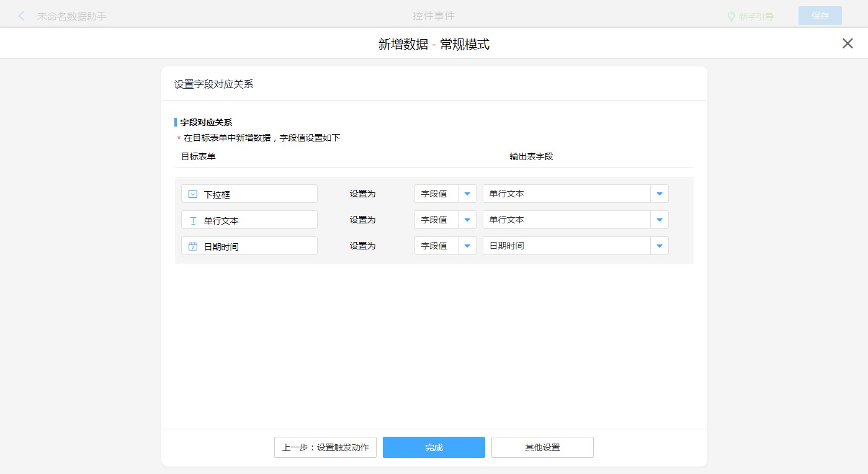Viewport: 868px width, 474px height.
Task: Open output field dropdown arrow for 单行文本 row
Action: 660,220
